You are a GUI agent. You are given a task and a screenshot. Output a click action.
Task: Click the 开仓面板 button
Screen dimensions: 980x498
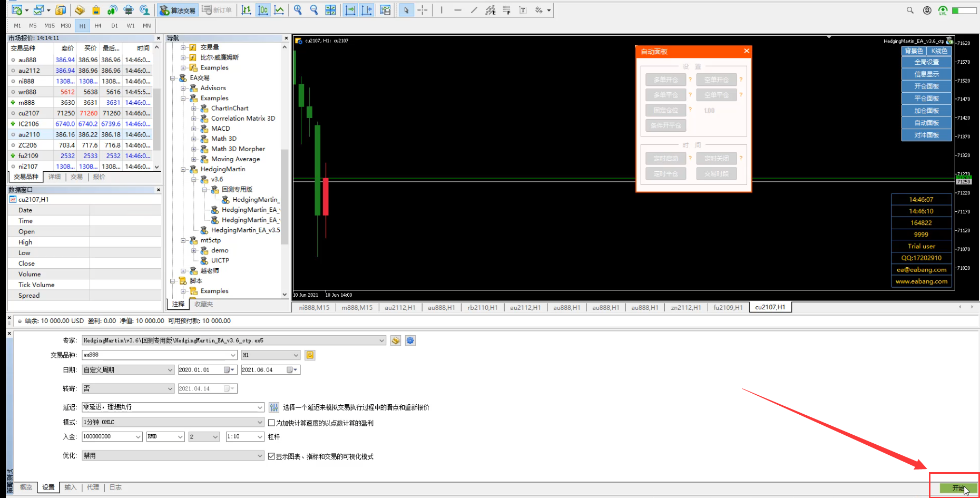pos(926,86)
